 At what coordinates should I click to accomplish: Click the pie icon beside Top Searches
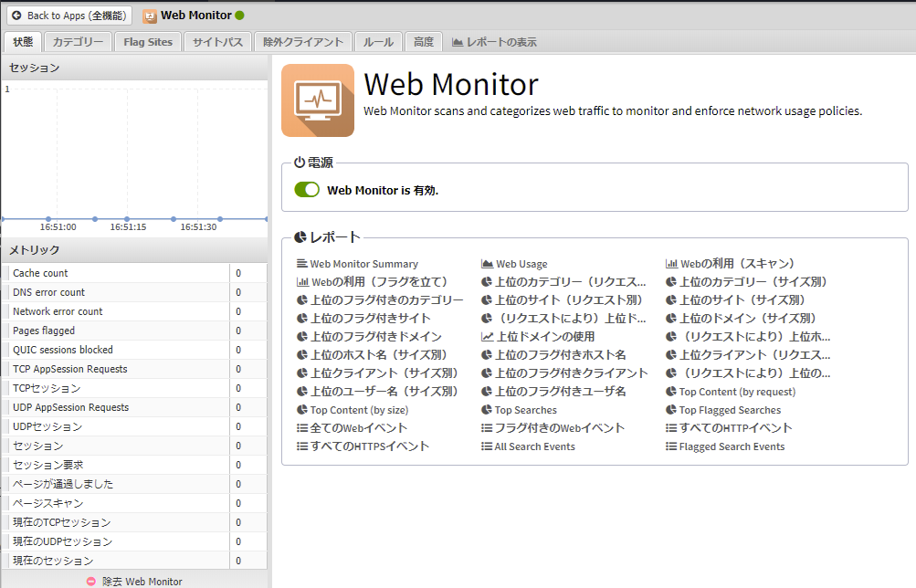coord(487,410)
